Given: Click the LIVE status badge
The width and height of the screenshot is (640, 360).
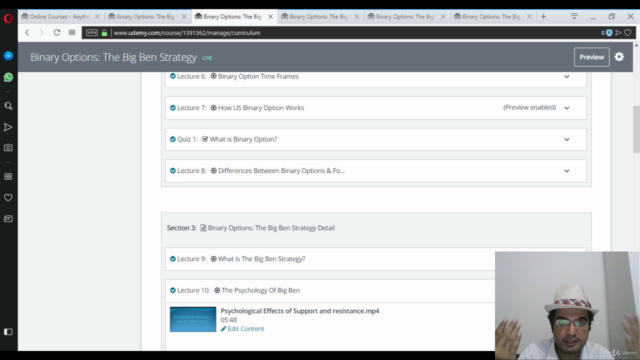Looking at the screenshot, I should [x=207, y=58].
